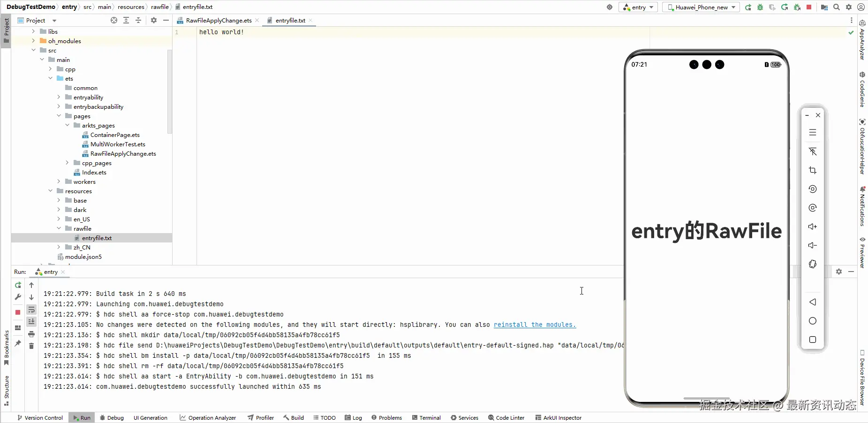Image resolution: width=868 pixels, height=423 pixels.
Task: Open the Terminal tool tab
Action: click(426, 417)
